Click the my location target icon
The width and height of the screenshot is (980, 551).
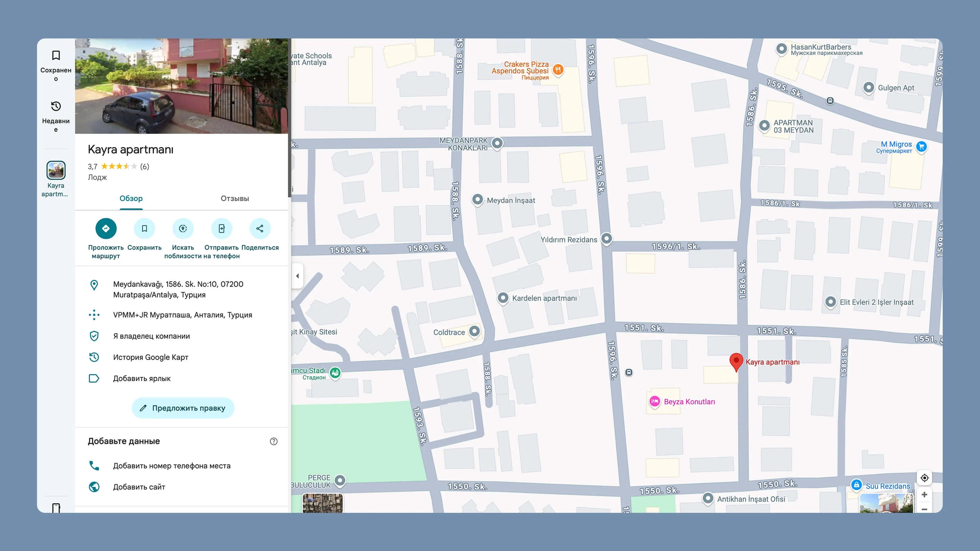(x=924, y=478)
